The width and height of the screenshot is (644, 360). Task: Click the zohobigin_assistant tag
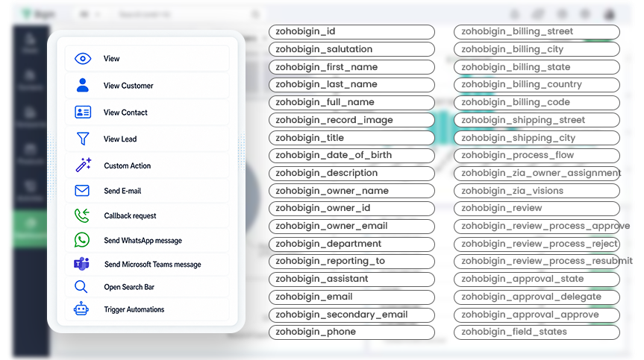(351, 279)
